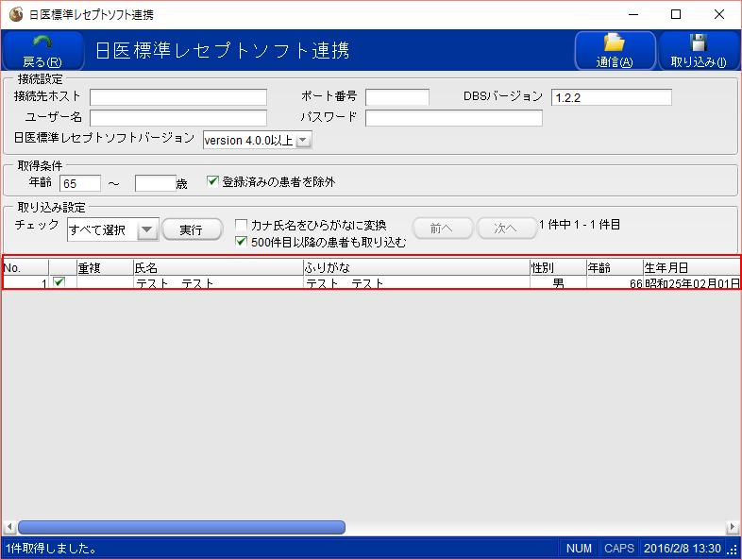Click the 次へ next page button

click(x=505, y=229)
